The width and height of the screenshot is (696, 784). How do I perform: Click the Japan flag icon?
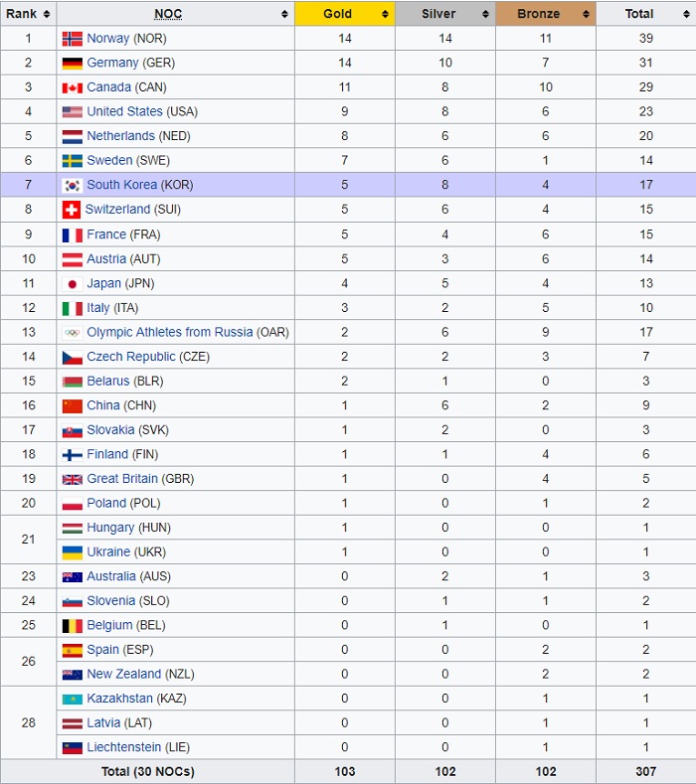click(72, 283)
